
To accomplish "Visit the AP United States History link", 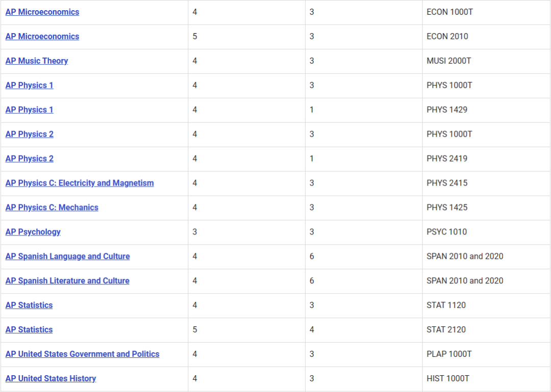I will pos(51,379).
